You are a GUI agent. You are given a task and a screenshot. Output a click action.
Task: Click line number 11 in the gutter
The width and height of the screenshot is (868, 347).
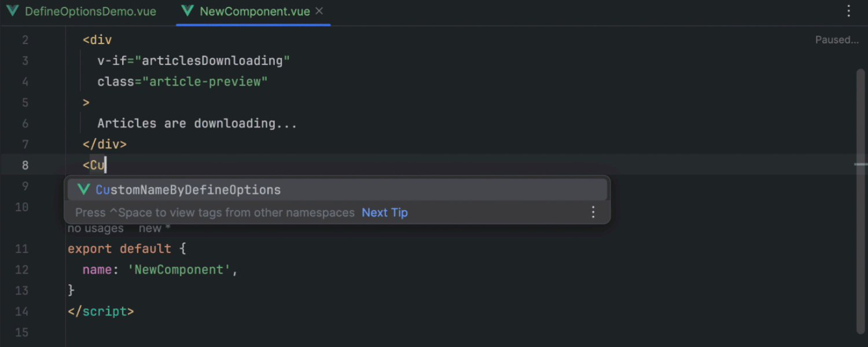21,249
